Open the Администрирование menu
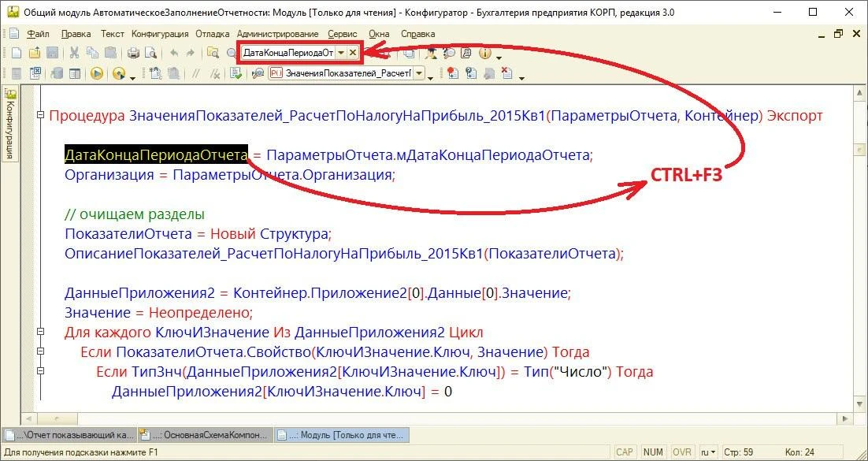 tap(277, 34)
